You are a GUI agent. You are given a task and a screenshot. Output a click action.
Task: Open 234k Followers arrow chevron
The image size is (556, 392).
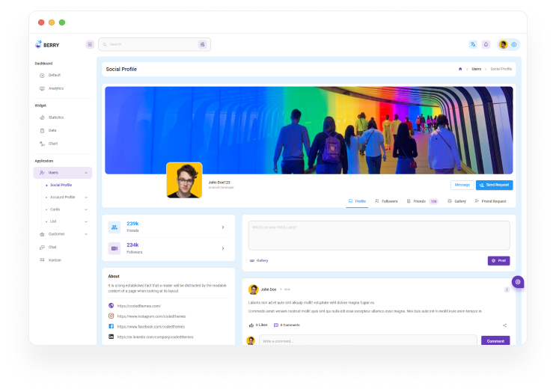coord(223,248)
